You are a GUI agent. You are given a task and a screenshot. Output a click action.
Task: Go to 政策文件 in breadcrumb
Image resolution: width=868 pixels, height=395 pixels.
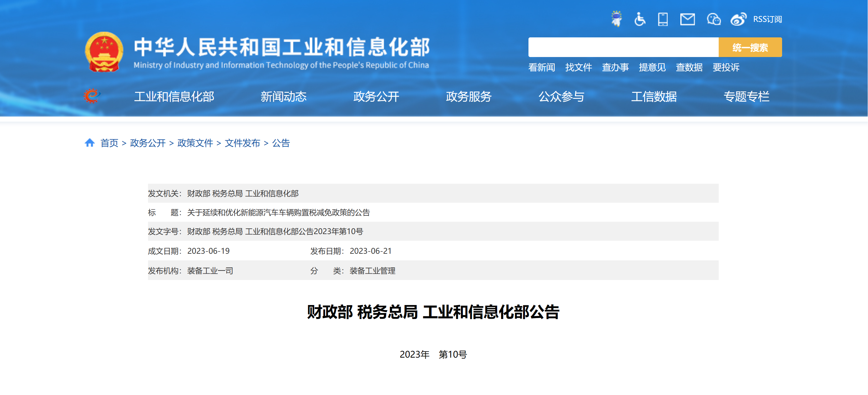[x=195, y=143]
